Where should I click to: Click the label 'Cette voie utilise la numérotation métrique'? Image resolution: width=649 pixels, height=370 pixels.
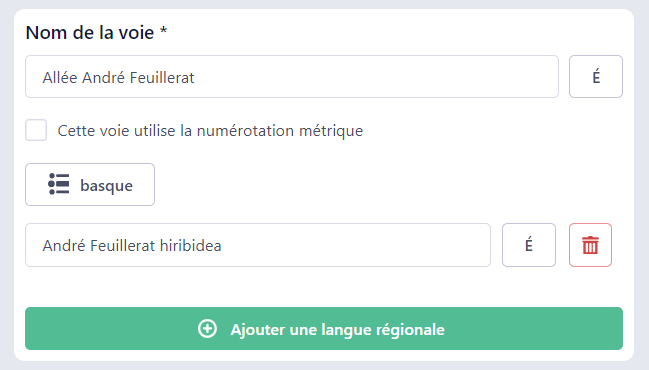tap(210, 131)
